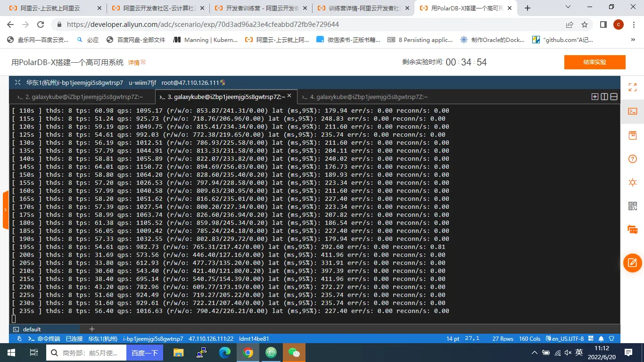644x362 pixels.
Task: Click 27 Rows in the status bar
Action: click(x=503, y=338)
